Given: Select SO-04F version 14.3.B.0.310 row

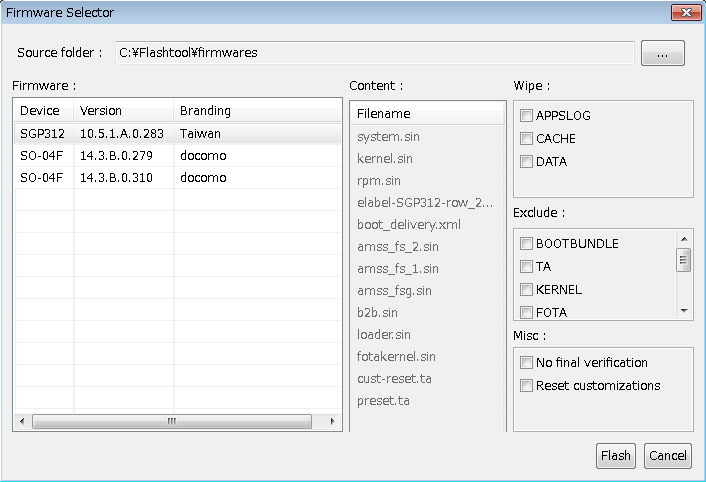Looking at the screenshot, I should pyautogui.click(x=178, y=178).
